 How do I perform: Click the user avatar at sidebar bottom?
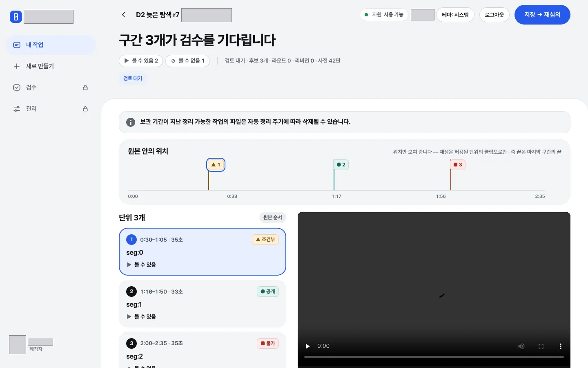pos(18,345)
